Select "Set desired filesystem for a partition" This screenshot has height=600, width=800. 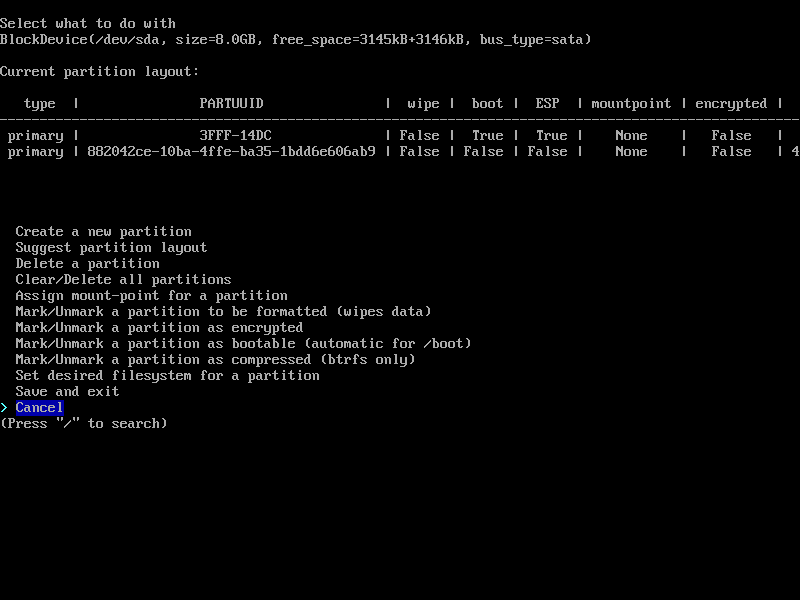click(167, 376)
